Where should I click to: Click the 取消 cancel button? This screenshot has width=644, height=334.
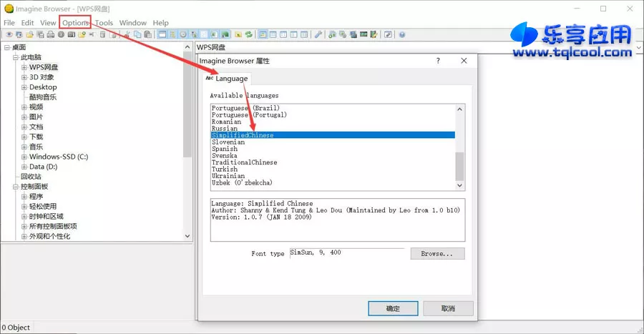(x=448, y=308)
